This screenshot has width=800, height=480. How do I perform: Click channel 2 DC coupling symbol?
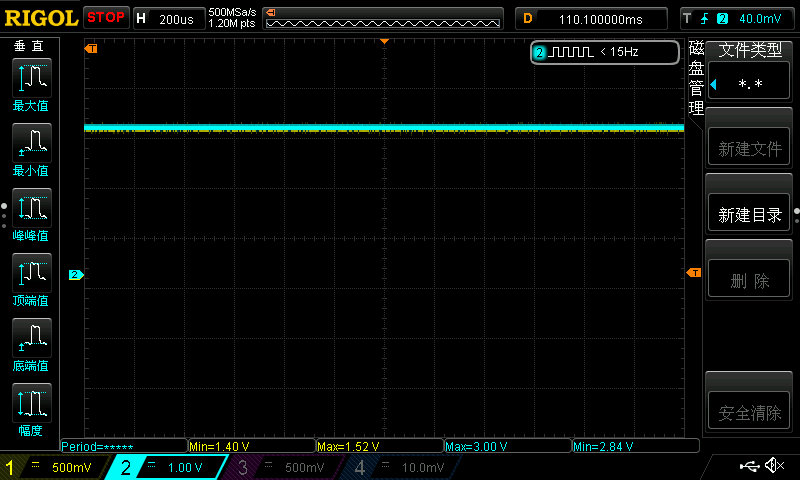(x=152, y=464)
